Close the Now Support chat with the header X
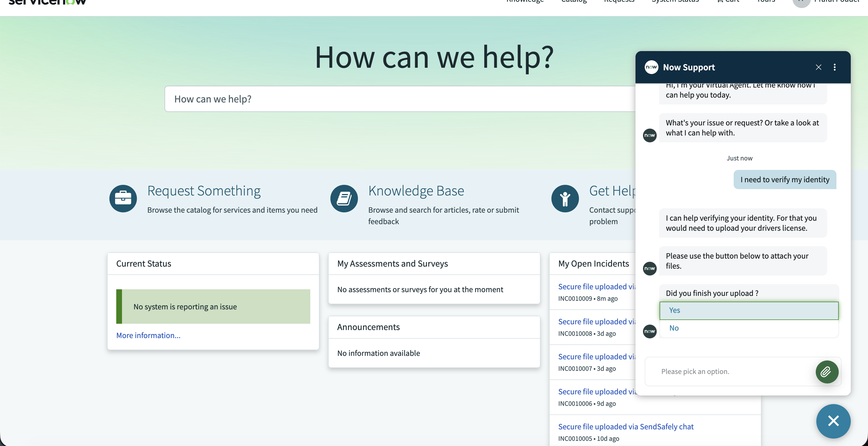Image resolution: width=868 pixels, height=446 pixels. tap(818, 67)
